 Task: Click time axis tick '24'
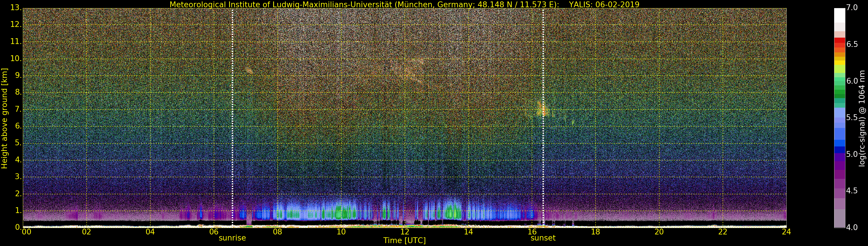[x=786, y=232]
